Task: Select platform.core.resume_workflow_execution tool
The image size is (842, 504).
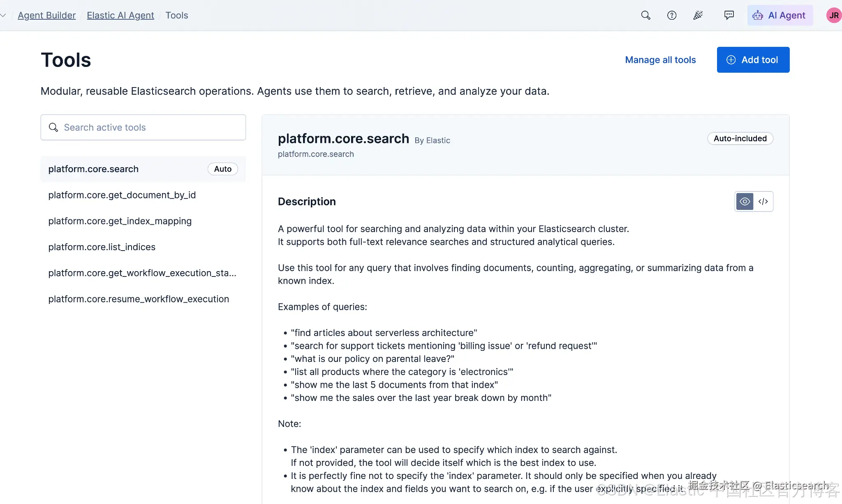Action: click(143, 299)
